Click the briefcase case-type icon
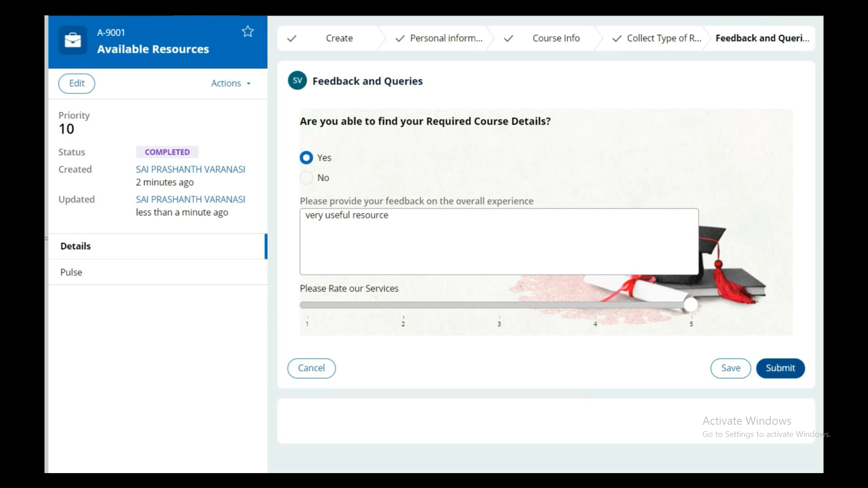The height and width of the screenshot is (488, 868). pos(73,41)
